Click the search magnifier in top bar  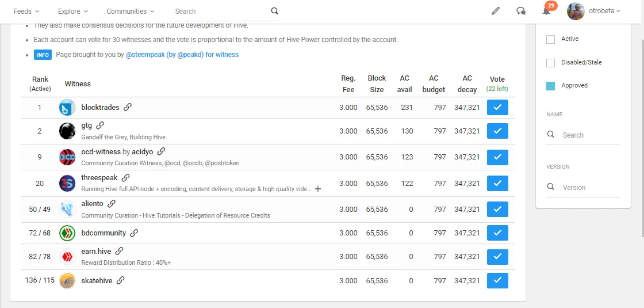click(x=274, y=11)
